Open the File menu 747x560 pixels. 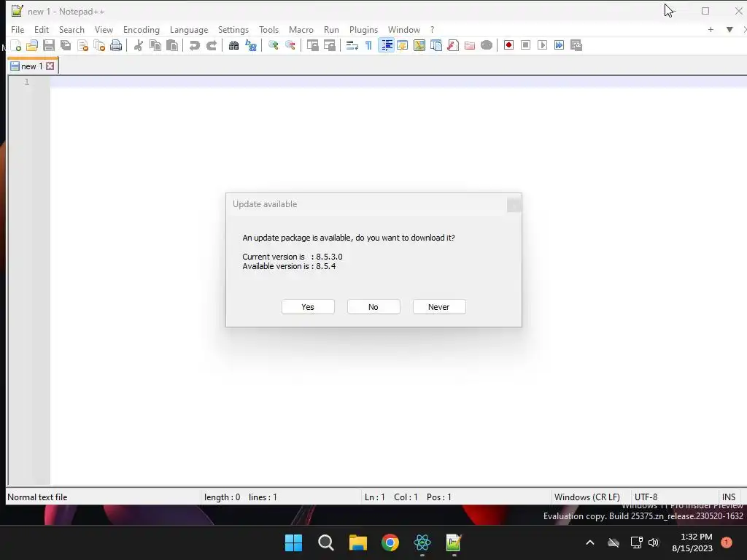click(x=18, y=29)
